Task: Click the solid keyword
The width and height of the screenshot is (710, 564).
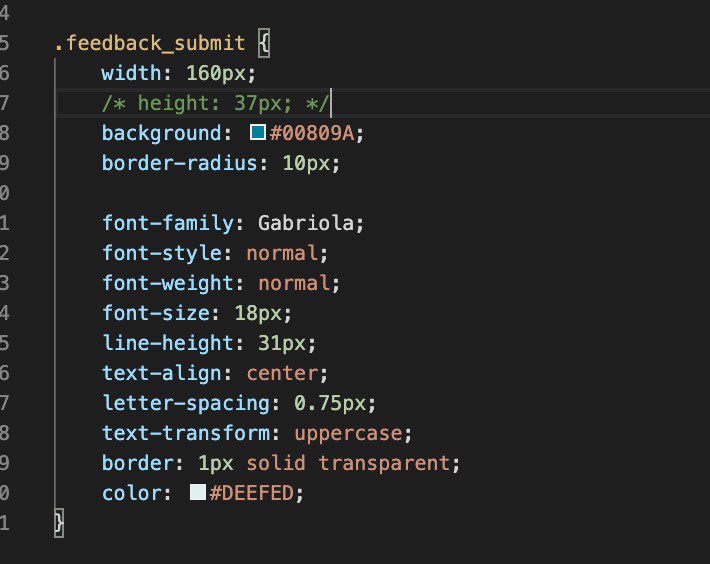Action: coord(276,463)
